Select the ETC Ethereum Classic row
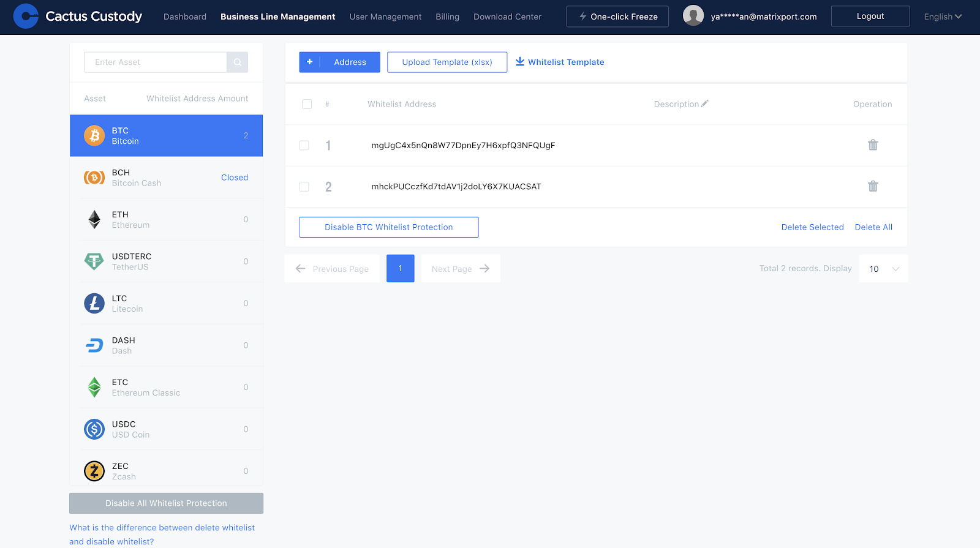 click(166, 387)
